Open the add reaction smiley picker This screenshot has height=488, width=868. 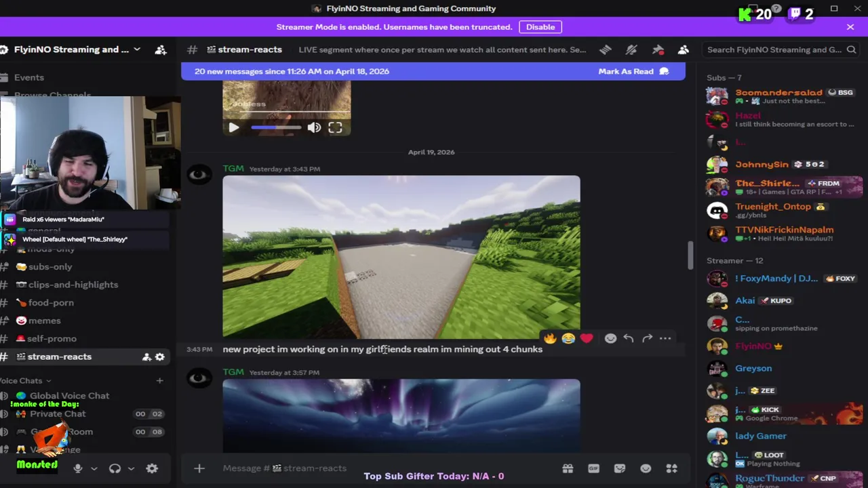pos(610,338)
